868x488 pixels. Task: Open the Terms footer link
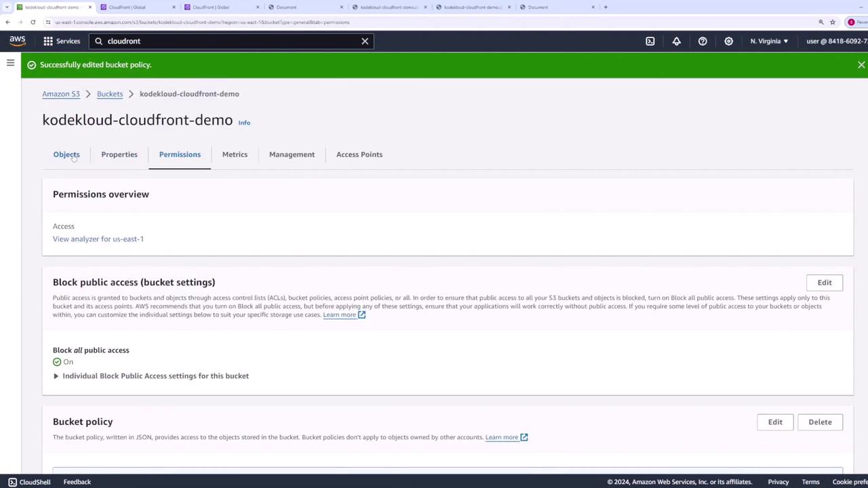[810, 482]
